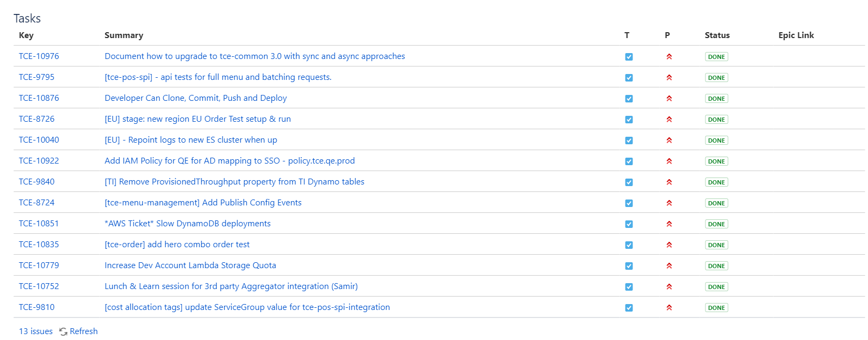
Task: Click the task type icon for TCE-10976
Action: pos(629,57)
